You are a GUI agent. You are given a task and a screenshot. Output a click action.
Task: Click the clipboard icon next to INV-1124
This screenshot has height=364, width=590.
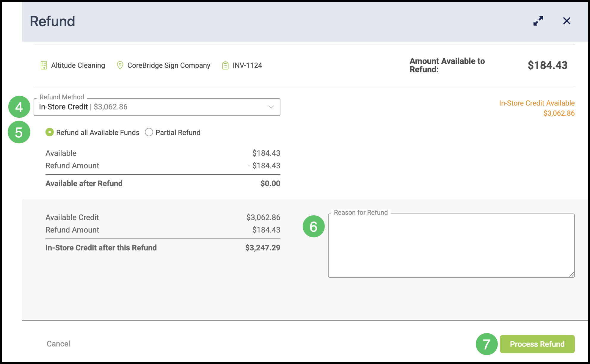click(x=225, y=65)
